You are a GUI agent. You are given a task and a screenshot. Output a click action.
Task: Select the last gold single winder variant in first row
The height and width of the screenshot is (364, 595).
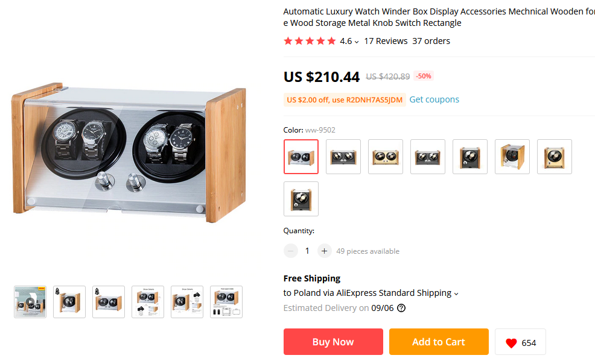[x=555, y=157]
